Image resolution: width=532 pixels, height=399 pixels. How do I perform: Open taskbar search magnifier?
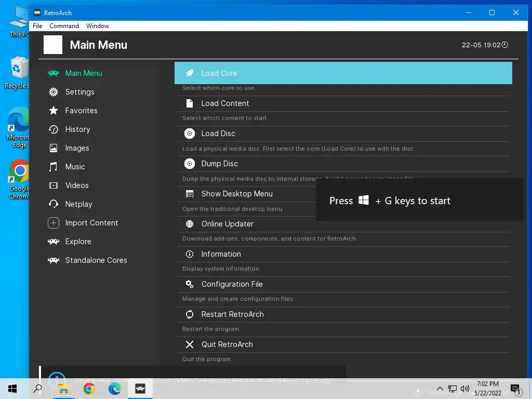37,389
